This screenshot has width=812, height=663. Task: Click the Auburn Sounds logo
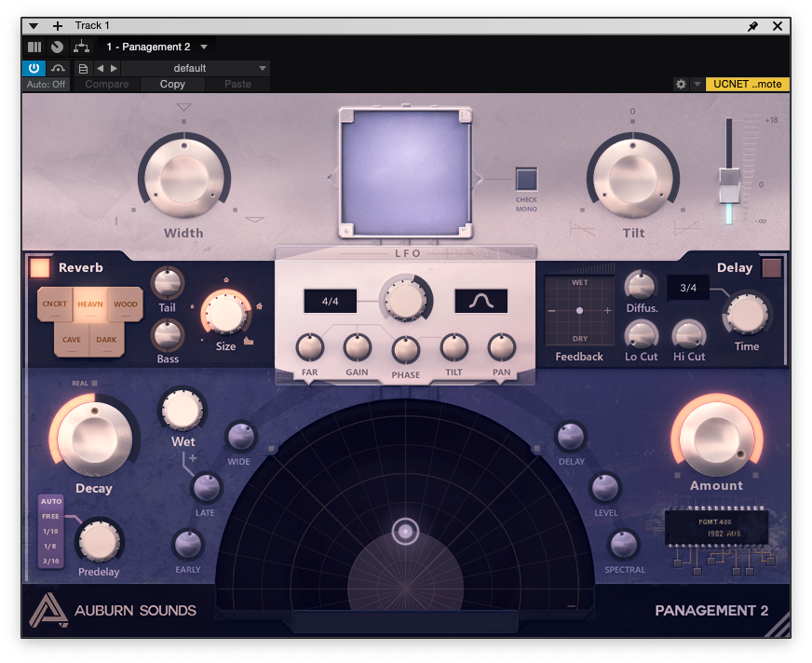[47, 610]
